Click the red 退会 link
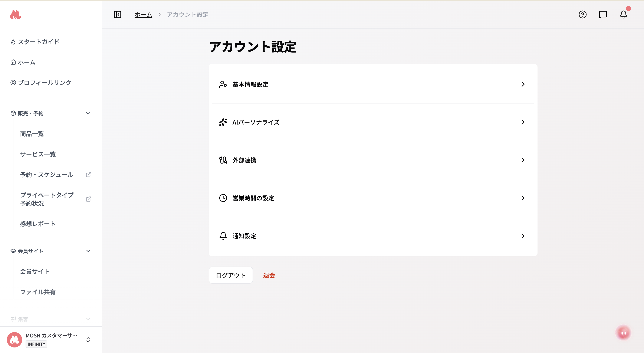The height and width of the screenshot is (353, 644). click(269, 275)
